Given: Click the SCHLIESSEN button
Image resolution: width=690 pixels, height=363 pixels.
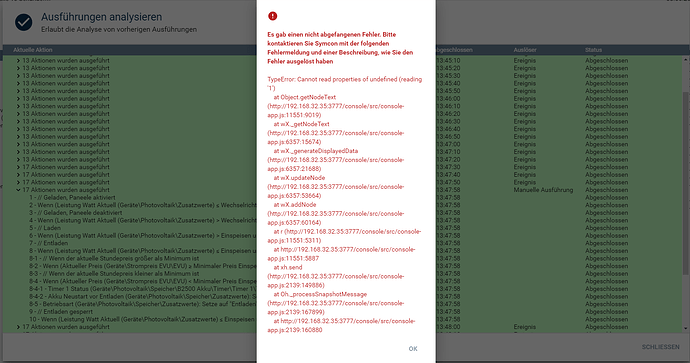Looking at the screenshot, I should tap(661, 347).
